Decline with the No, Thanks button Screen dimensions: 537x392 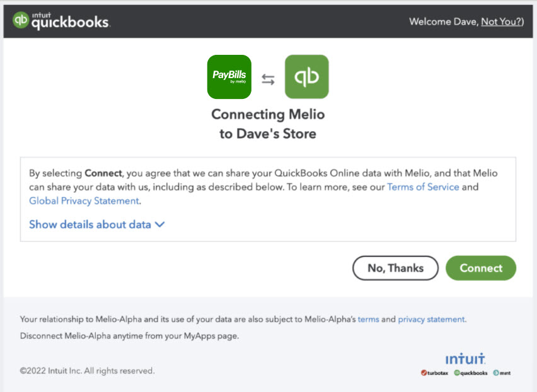(395, 268)
